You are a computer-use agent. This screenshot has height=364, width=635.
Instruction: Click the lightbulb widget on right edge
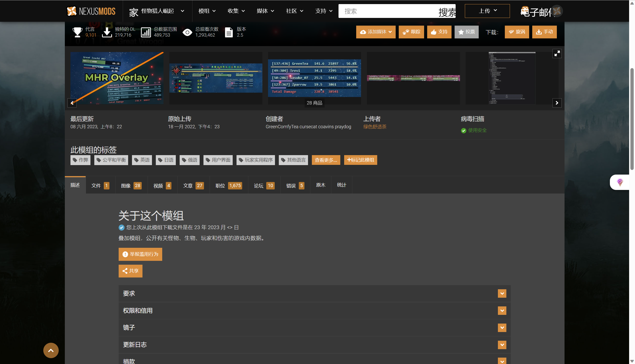pos(620,182)
